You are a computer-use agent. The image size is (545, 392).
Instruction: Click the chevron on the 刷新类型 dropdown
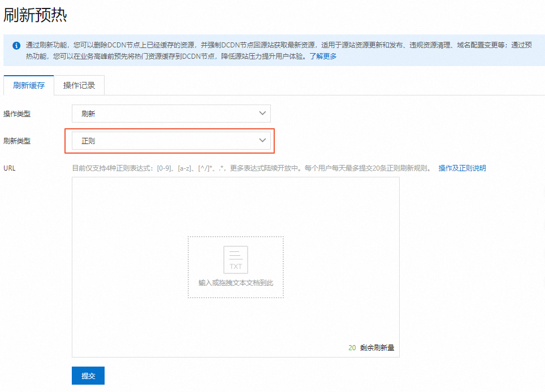pyautogui.click(x=262, y=141)
